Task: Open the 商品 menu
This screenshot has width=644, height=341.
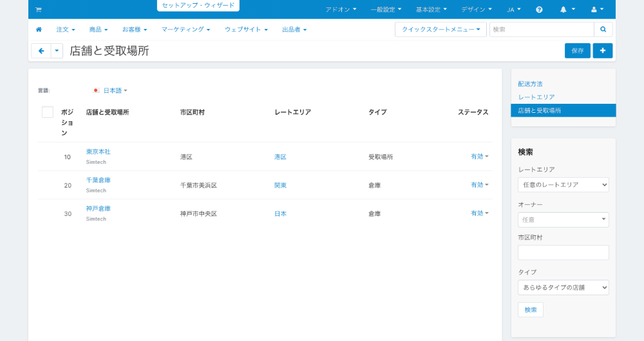Action: click(x=99, y=29)
